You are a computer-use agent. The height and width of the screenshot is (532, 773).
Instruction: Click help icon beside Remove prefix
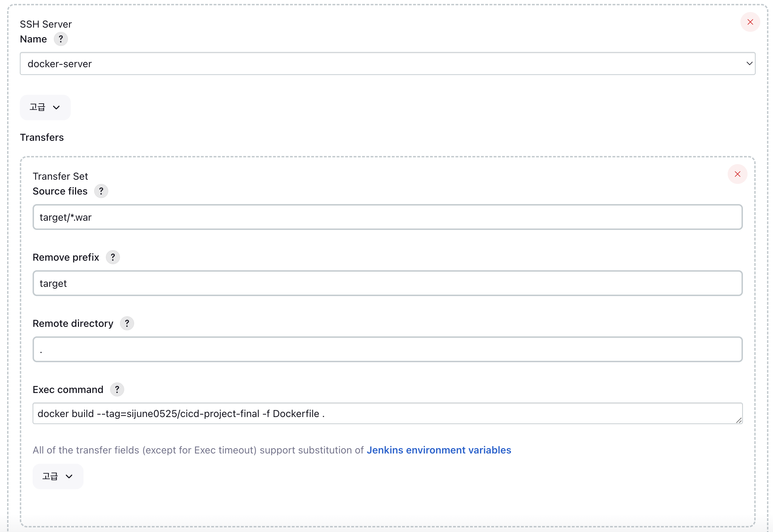[113, 257]
